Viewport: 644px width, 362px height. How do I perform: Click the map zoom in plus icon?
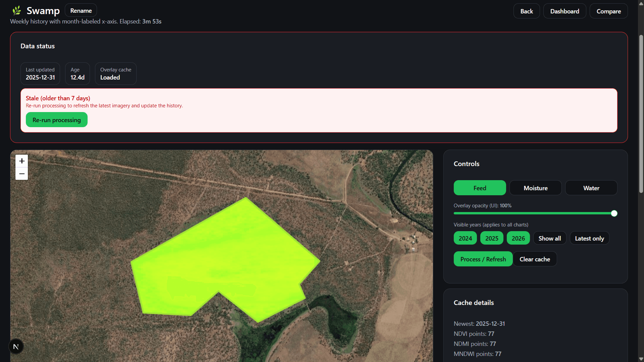22,161
